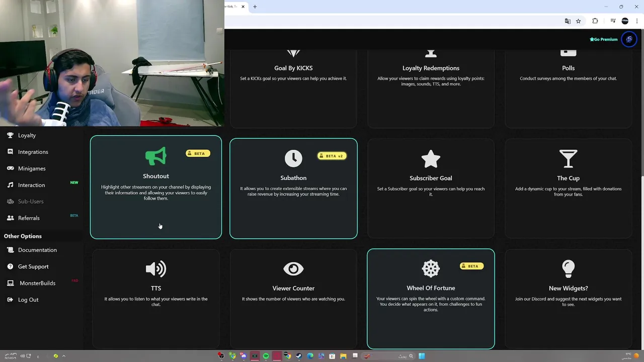The height and width of the screenshot is (362, 644).
Task: Click the Interaction music note icon
Action: pyautogui.click(x=10, y=185)
